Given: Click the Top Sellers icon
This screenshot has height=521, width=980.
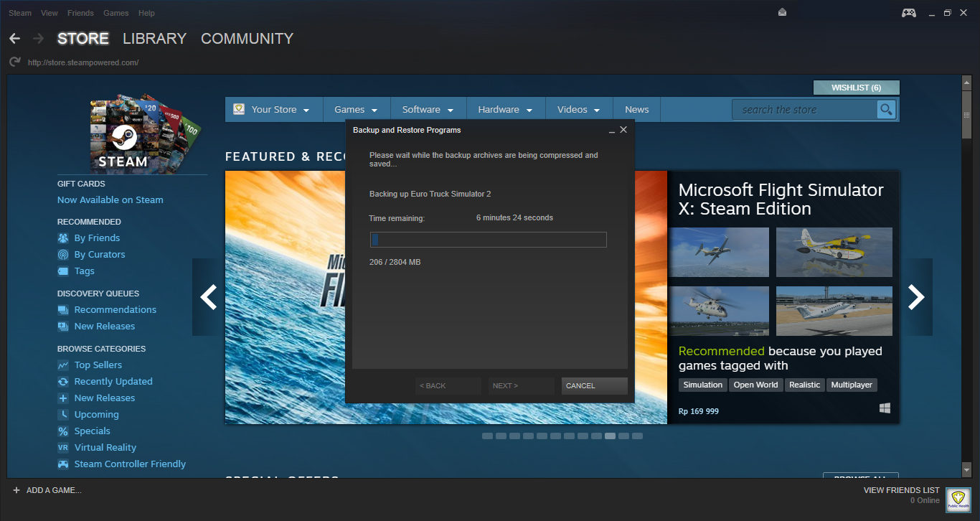Looking at the screenshot, I should pyautogui.click(x=63, y=365).
